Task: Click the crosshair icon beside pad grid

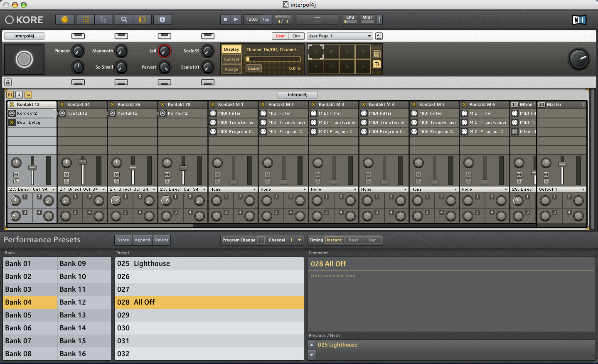Action: pyautogui.click(x=377, y=64)
